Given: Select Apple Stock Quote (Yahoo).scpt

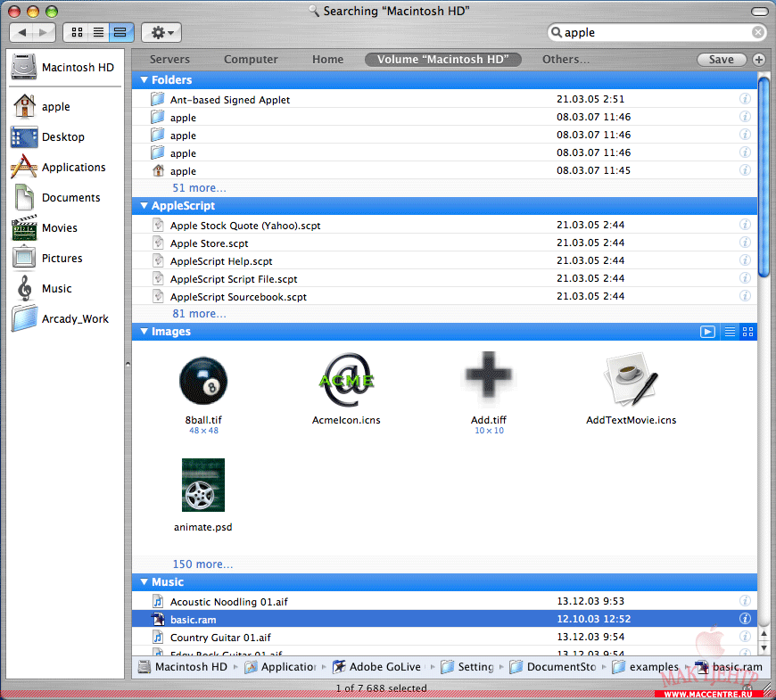Looking at the screenshot, I should click(444, 225).
